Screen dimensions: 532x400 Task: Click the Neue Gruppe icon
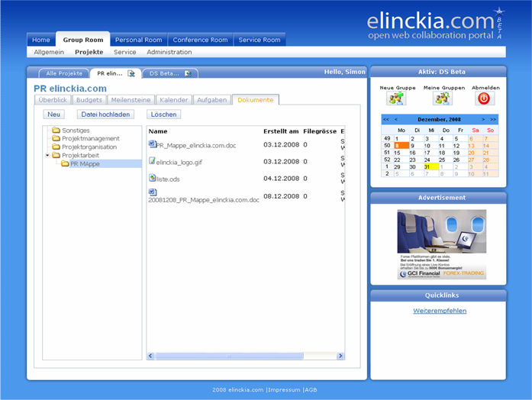pyautogui.click(x=397, y=98)
